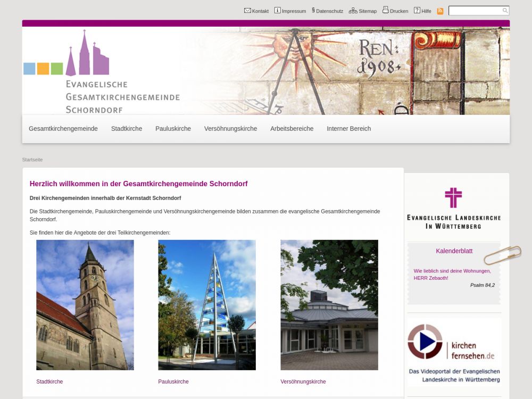The width and height of the screenshot is (532, 399).
Task: Open the Gesamtkirchengemeinde menu
Action: click(63, 129)
